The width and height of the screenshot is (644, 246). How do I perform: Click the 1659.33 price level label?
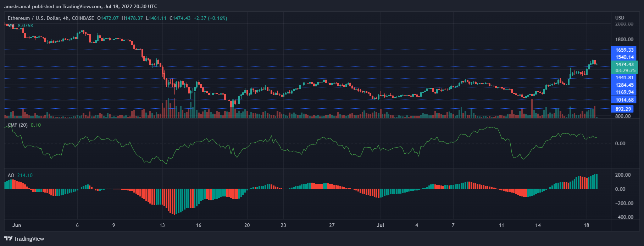pyautogui.click(x=624, y=50)
